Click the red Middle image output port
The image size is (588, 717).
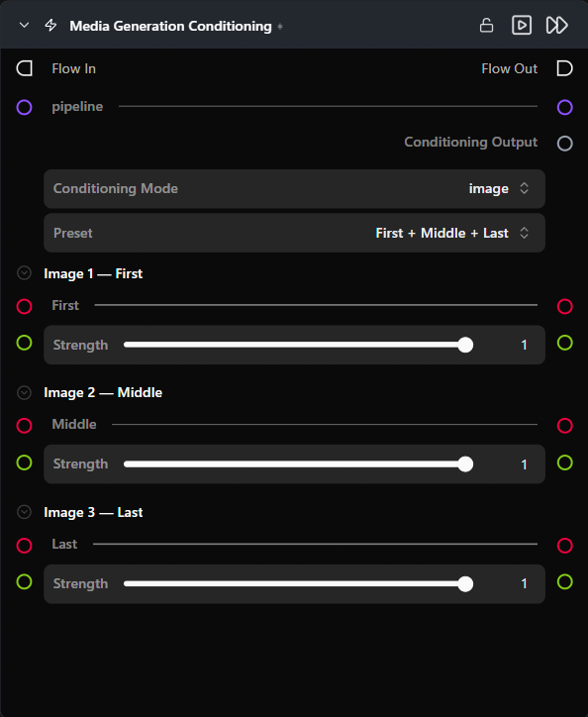pos(564,426)
